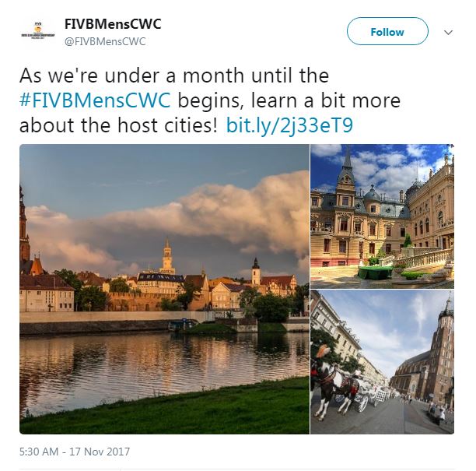The image size is (476, 471).
Task: Open the 5:30 AM - 17 Nov 2017 timestamp
Action: 75,452
